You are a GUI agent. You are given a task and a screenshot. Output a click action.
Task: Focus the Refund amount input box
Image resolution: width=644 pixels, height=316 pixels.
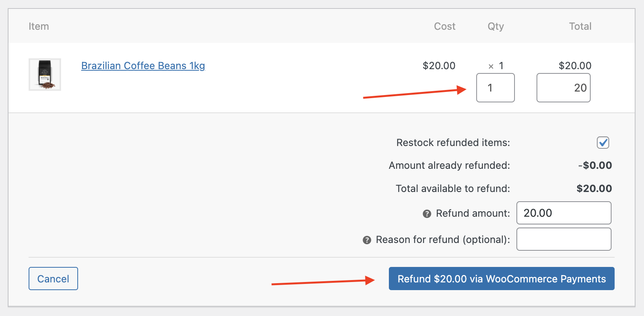click(x=564, y=213)
